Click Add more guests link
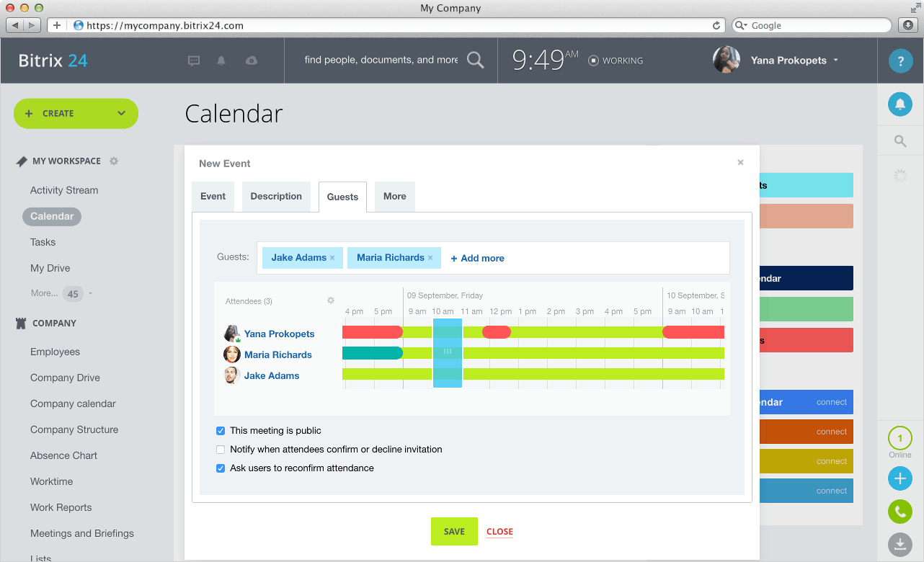 coord(477,258)
